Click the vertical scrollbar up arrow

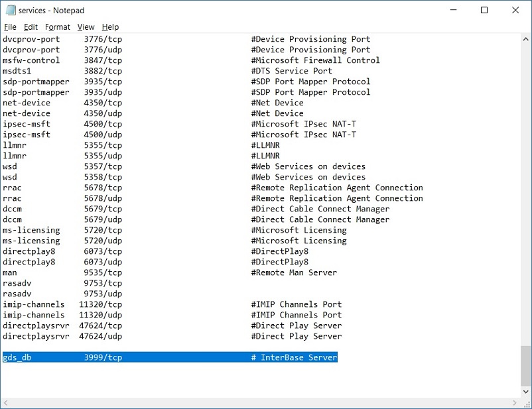coord(525,39)
